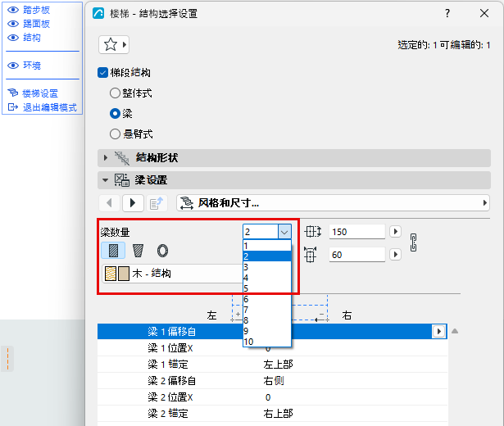Image resolution: width=504 pixels, height=426 pixels.
Task: Go to previous settings page arrow
Action: point(109,203)
